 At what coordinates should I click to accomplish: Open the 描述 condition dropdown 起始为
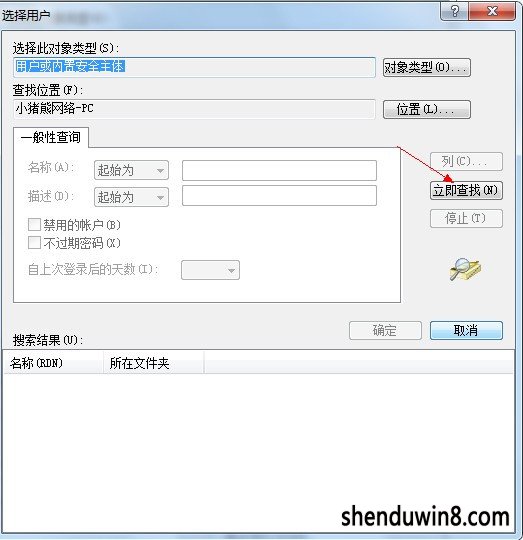(x=132, y=197)
